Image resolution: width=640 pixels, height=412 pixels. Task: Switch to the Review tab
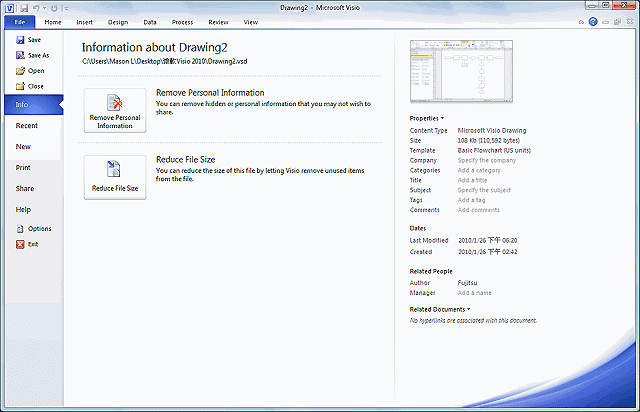click(218, 22)
